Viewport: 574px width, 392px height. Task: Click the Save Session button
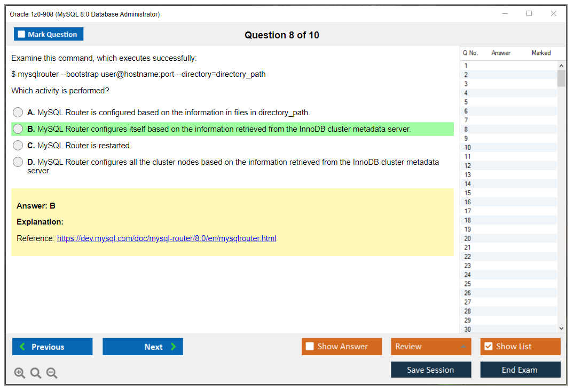(x=431, y=370)
